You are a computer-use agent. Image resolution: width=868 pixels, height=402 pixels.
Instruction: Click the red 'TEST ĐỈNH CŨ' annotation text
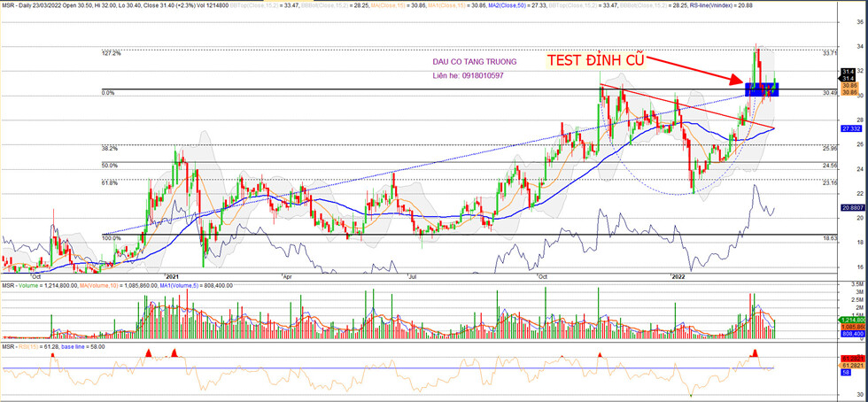point(596,60)
